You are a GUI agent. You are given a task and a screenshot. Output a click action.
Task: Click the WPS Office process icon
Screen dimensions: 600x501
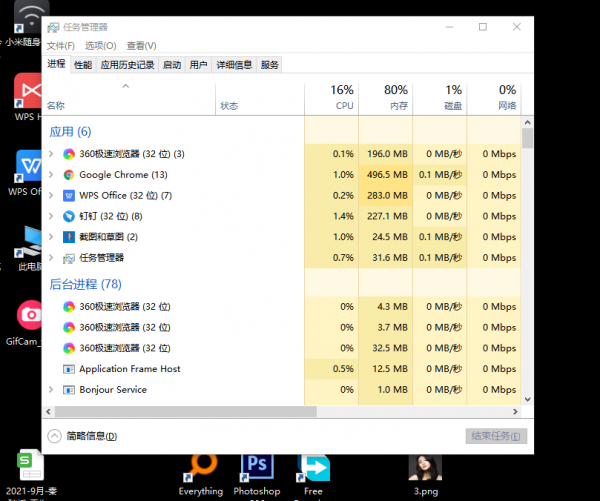(x=69, y=196)
